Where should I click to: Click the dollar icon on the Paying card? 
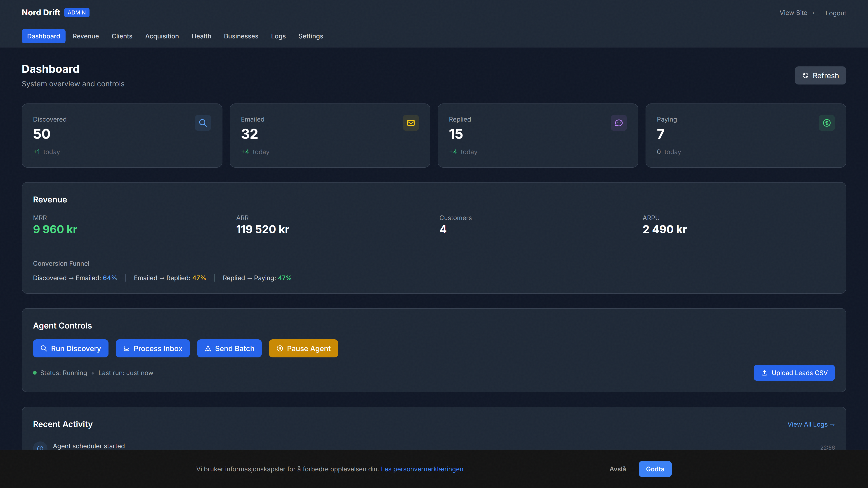[x=826, y=123]
